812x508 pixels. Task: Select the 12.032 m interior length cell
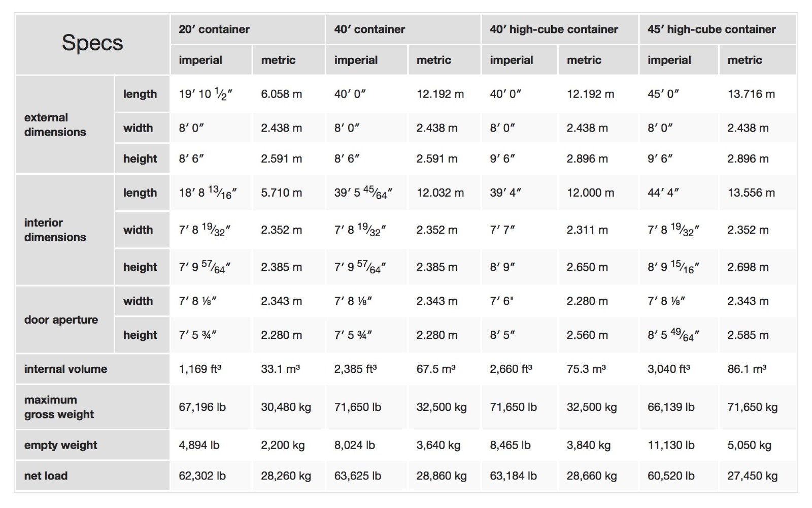(440, 193)
